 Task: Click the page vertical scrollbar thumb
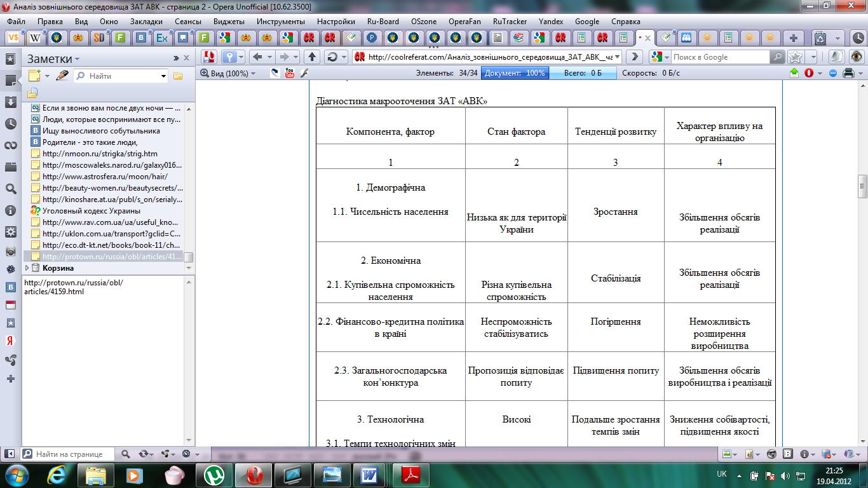[x=862, y=186]
